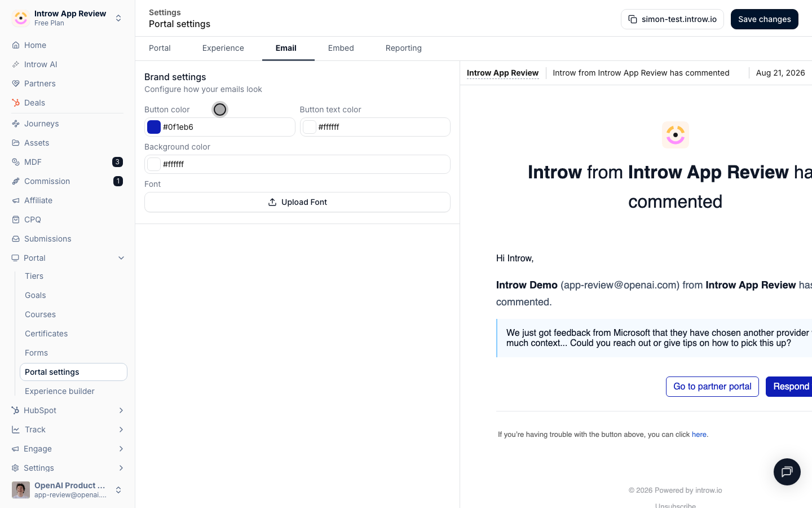Screen dimensions: 812x508
Task: Open the Button color swatch
Action: click(154, 127)
